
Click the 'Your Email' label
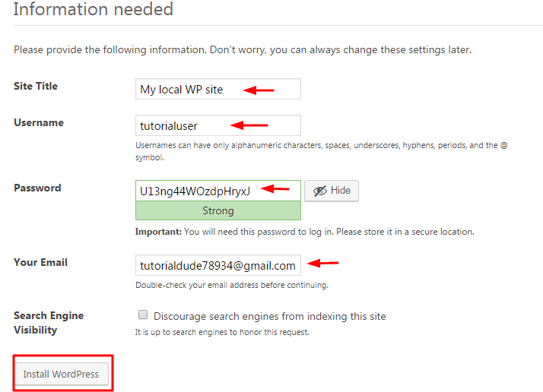40,262
